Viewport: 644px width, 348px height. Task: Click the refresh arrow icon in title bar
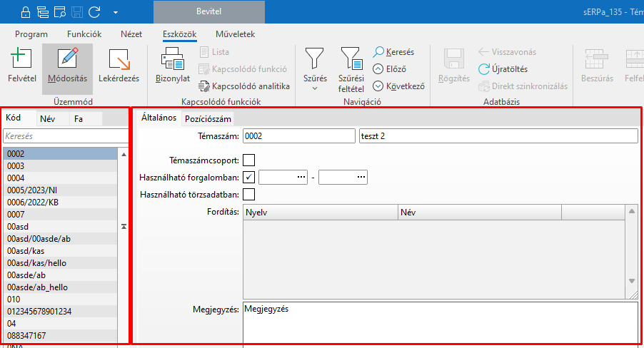[x=94, y=12]
